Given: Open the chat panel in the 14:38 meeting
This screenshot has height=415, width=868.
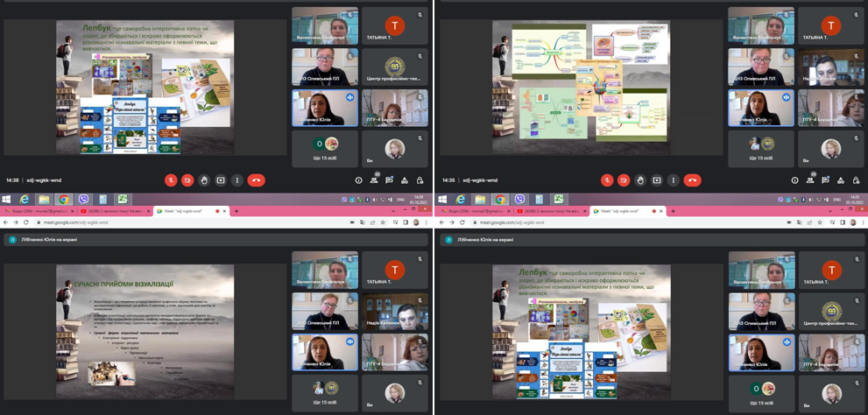Looking at the screenshot, I should click(389, 180).
